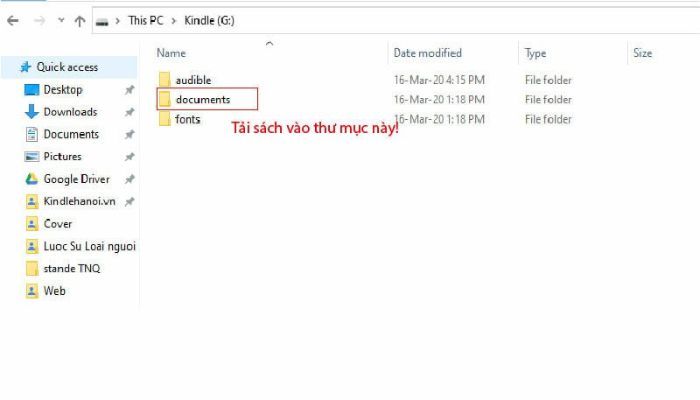The image size is (700, 400).
Task: Click the Google Drive triangle icon
Action: tap(31, 179)
